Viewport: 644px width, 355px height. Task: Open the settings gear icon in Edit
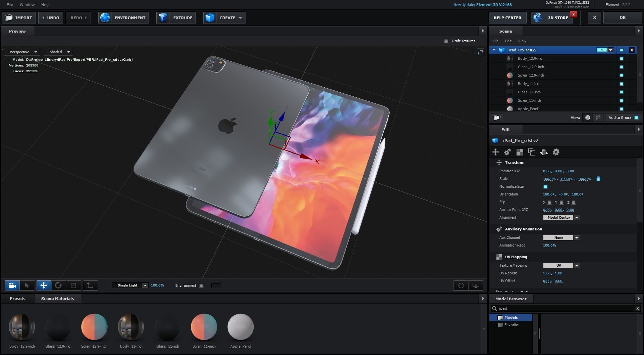click(x=556, y=152)
